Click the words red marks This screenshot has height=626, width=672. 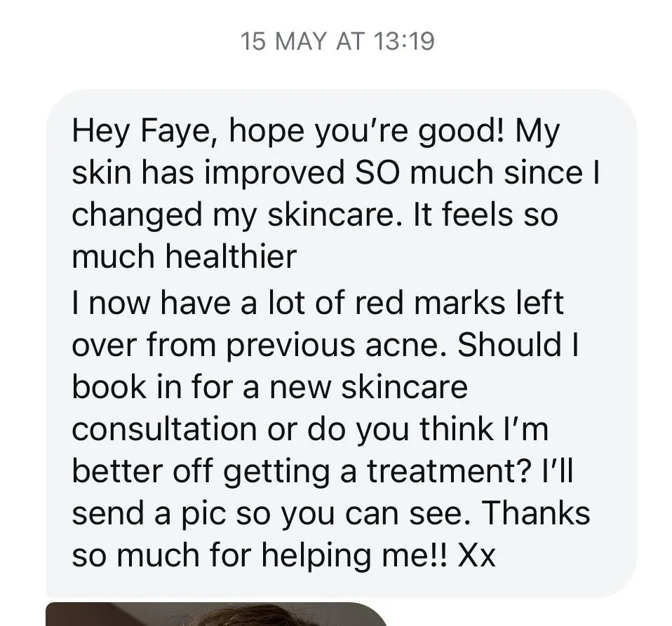pyautogui.click(x=430, y=303)
